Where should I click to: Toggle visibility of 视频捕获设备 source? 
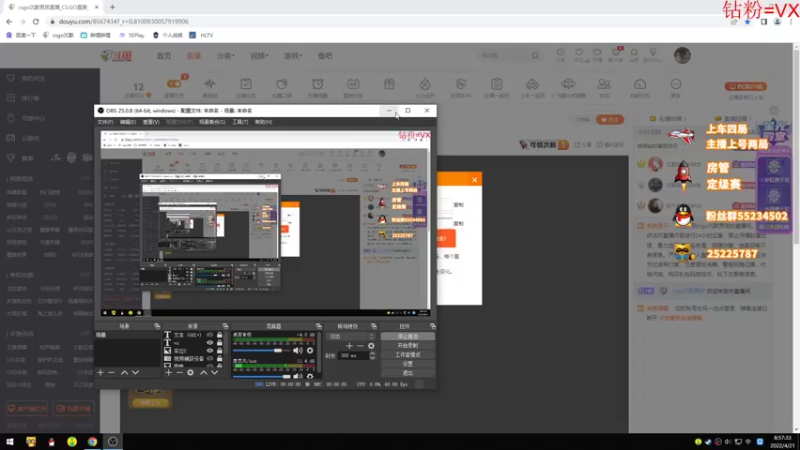pyautogui.click(x=210, y=359)
